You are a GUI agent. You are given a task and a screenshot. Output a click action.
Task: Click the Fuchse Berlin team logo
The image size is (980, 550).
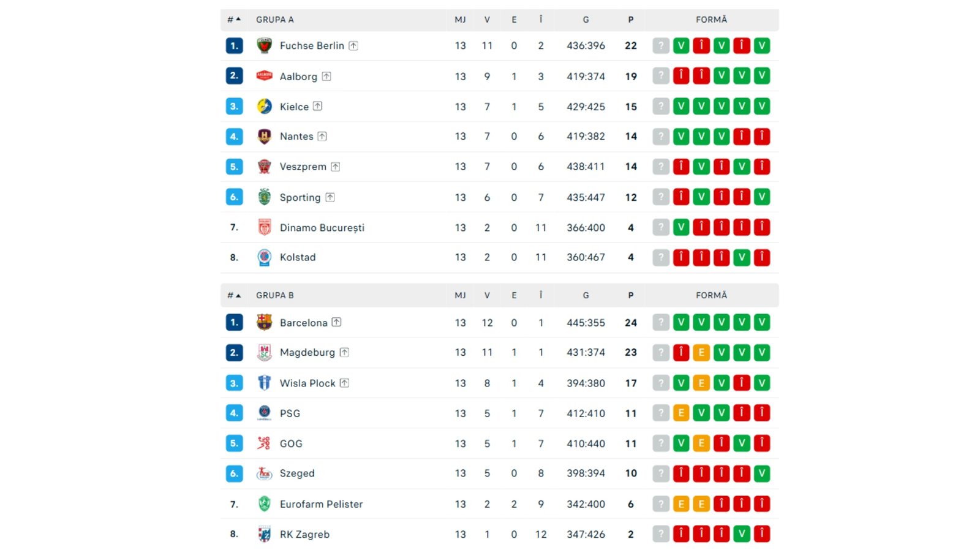coord(264,46)
